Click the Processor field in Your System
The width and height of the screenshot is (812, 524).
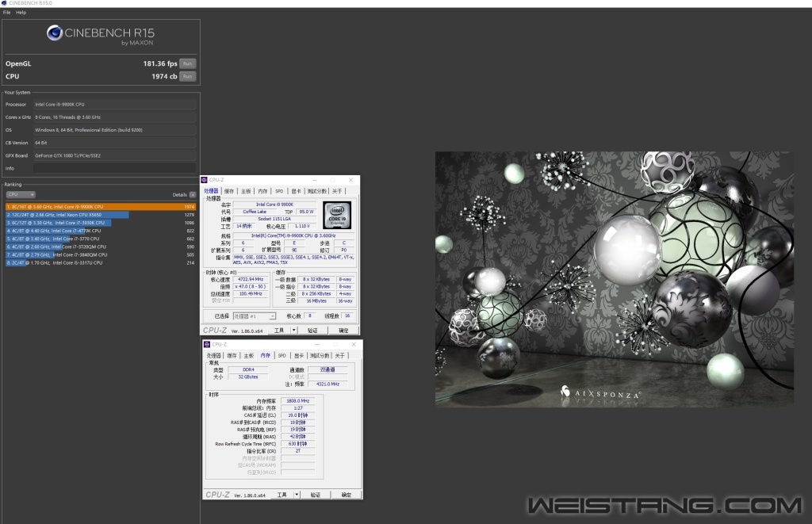(114, 105)
